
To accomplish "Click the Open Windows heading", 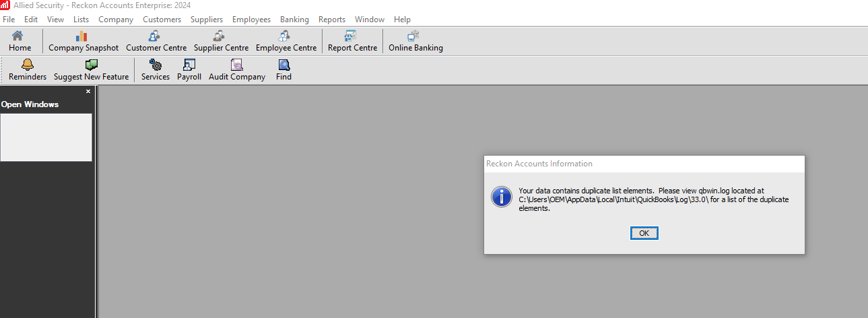I will [30, 104].
